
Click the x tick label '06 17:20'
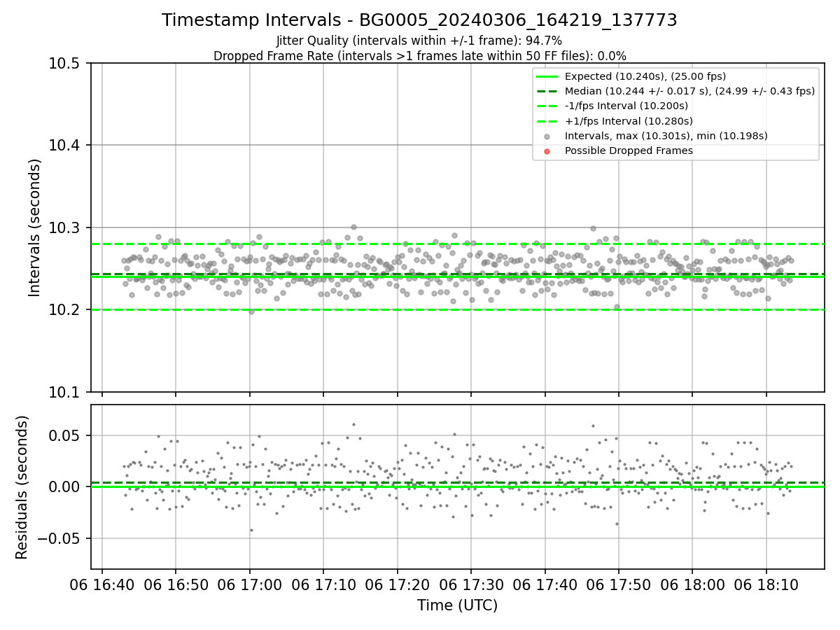397,584
